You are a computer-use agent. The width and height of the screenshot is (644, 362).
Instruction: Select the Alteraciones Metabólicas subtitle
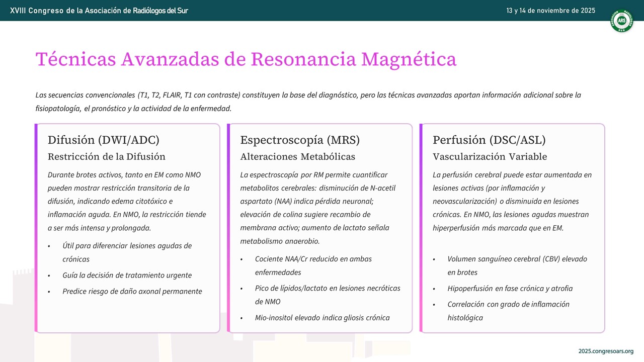click(x=298, y=156)
